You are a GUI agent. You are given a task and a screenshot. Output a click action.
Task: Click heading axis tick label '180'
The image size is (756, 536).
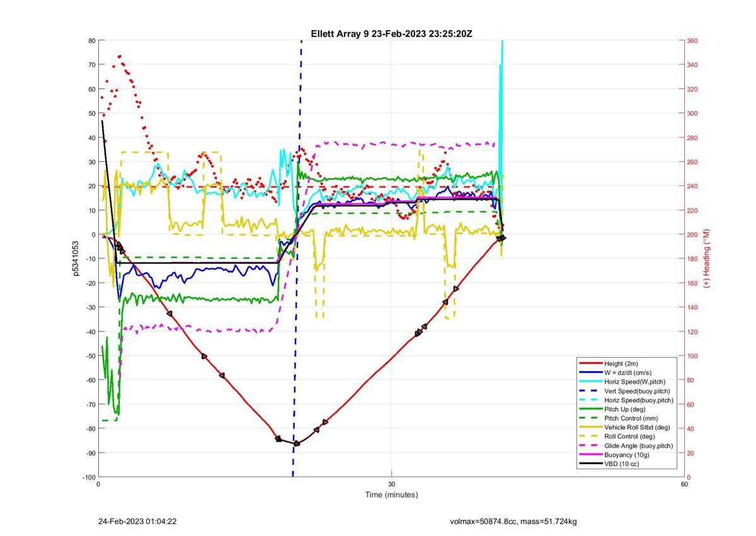692,259
